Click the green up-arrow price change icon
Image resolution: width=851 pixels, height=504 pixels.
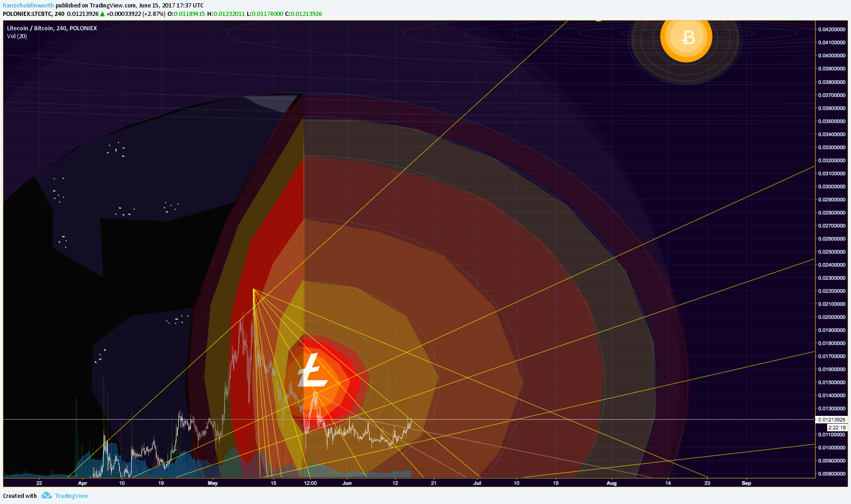(102, 14)
